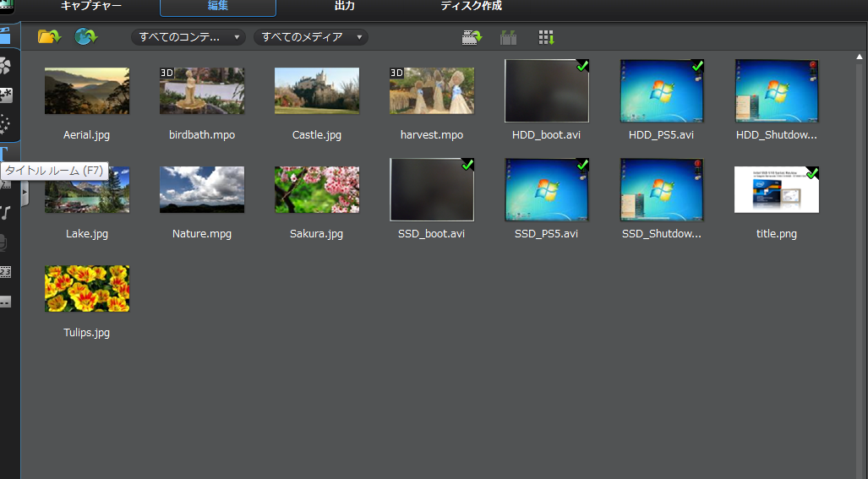Click the SSD_PS5.avi file name
Screen dimensions: 868x479
click(546, 234)
